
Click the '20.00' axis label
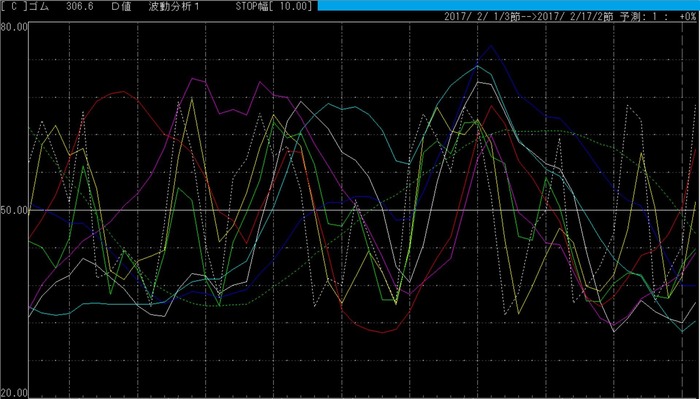tap(14, 394)
